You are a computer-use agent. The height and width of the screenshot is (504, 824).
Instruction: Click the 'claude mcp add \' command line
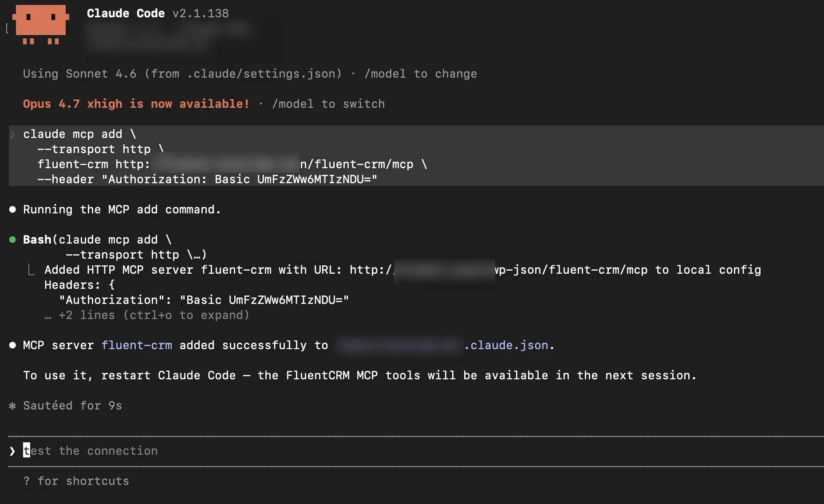click(x=80, y=134)
